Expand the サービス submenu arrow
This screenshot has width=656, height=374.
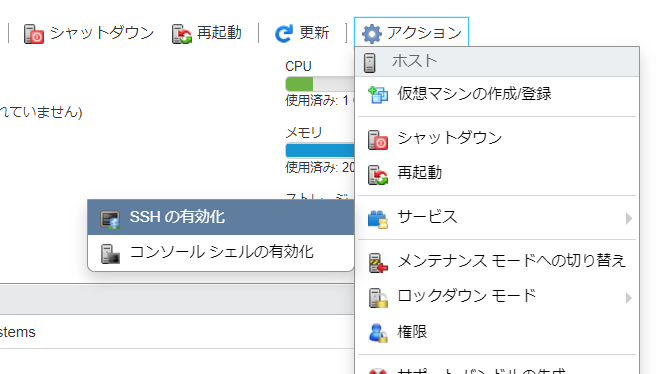[x=628, y=218]
